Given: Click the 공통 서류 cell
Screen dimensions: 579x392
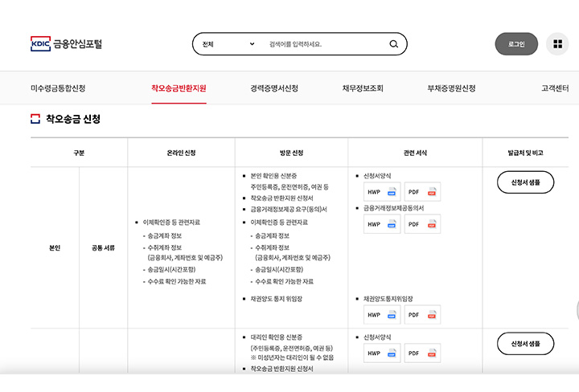Looking at the screenshot, I should pos(103,248).
